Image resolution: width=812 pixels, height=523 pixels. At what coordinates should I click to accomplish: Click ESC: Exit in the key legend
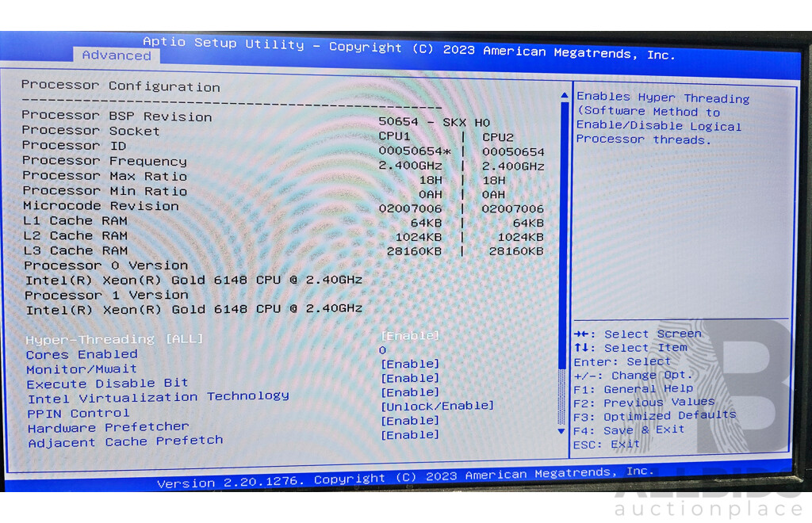(x=607, y=444)
